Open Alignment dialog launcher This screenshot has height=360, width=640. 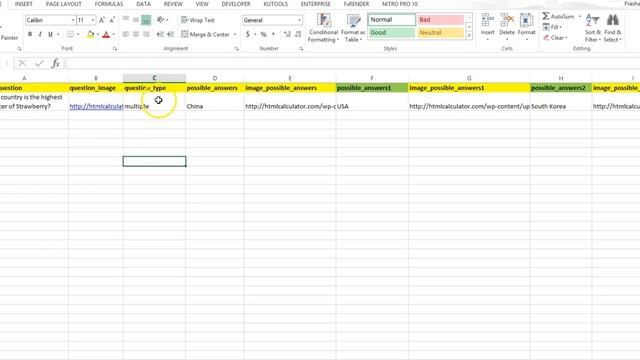point(237,49)
